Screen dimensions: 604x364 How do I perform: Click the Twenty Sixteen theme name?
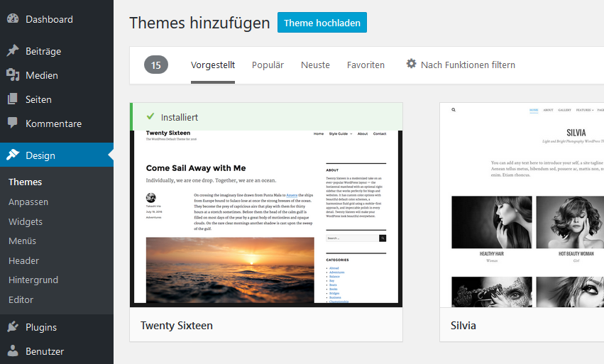[x=177, y=326]
